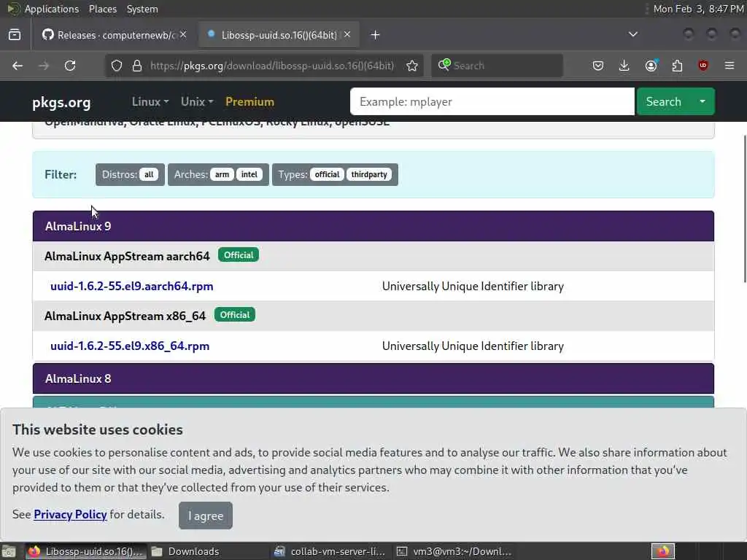Close the Releases computernewb tab
This screenshot has height=560, width=747.
point(183,35)
